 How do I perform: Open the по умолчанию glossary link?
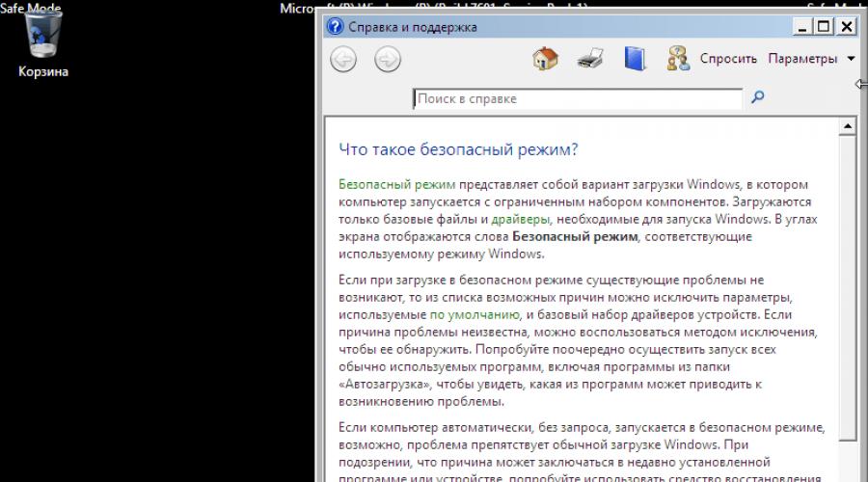coord(475,315)
